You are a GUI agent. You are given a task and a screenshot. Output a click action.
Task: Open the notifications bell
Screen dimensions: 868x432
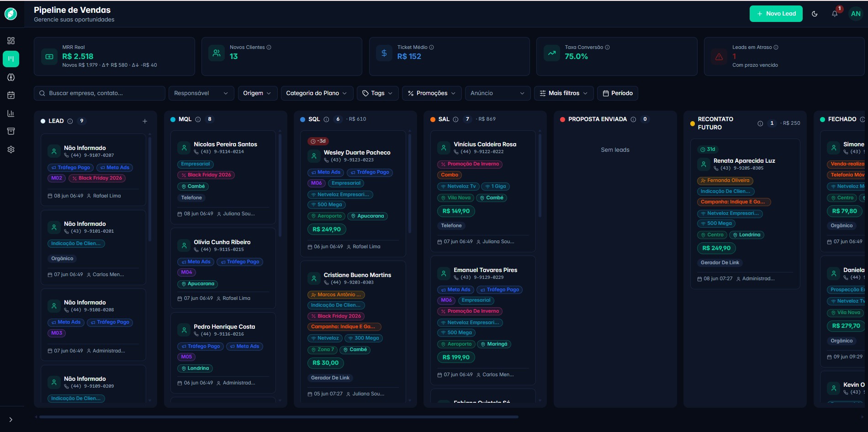(x=835, y=14)
